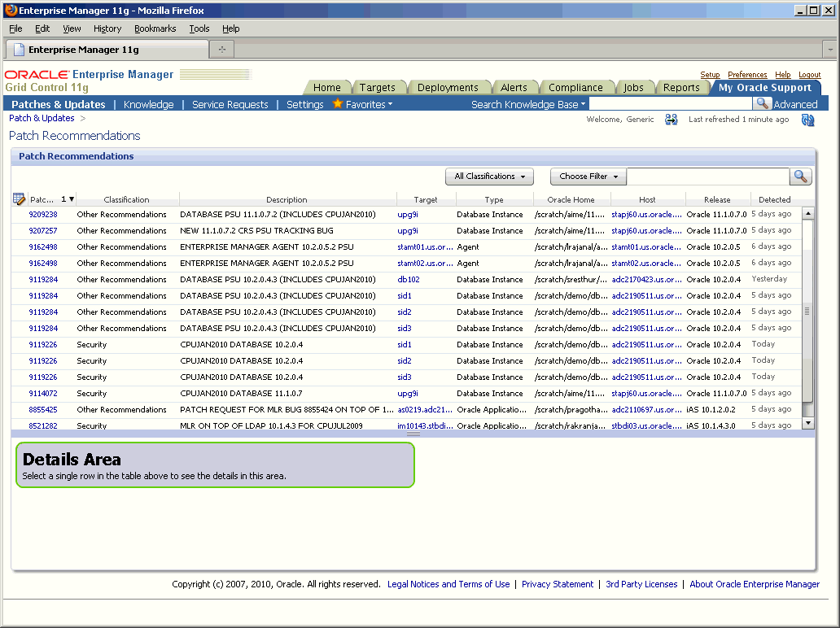
Task: Open the Choose Filter dropdown
Action: point(588,177)
